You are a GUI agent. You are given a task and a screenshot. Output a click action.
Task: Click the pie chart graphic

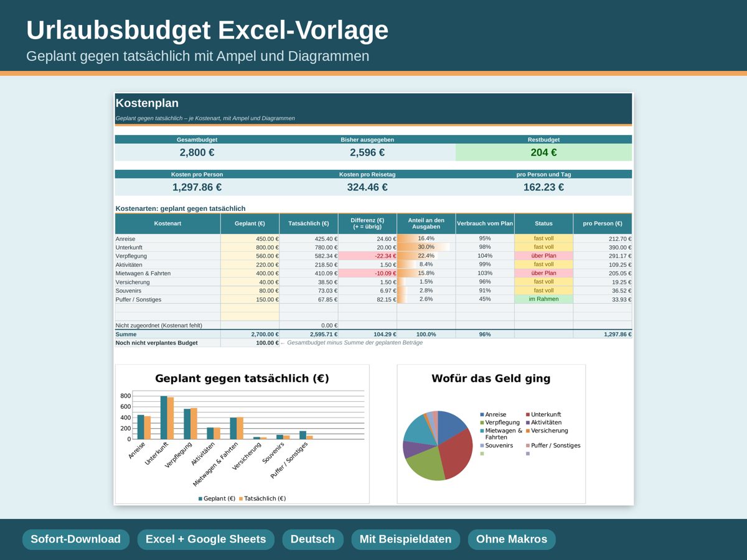click(x=438, y=446)
